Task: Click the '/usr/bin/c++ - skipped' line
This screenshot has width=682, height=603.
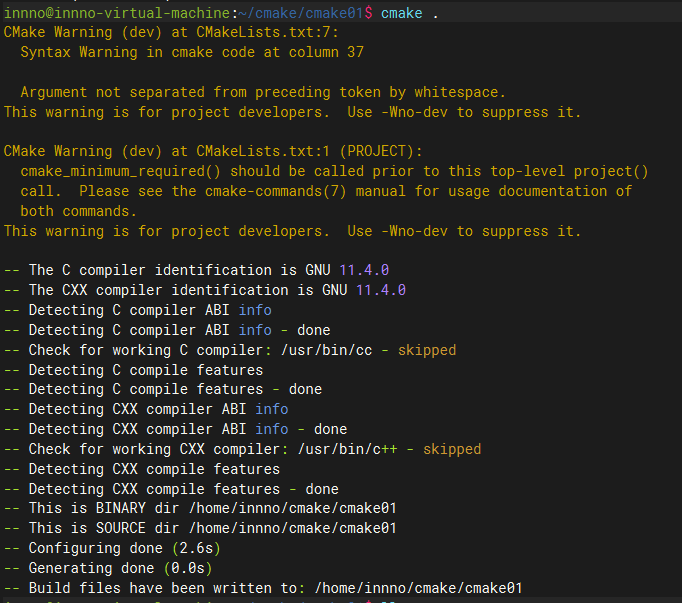Action: click(242, 449)
